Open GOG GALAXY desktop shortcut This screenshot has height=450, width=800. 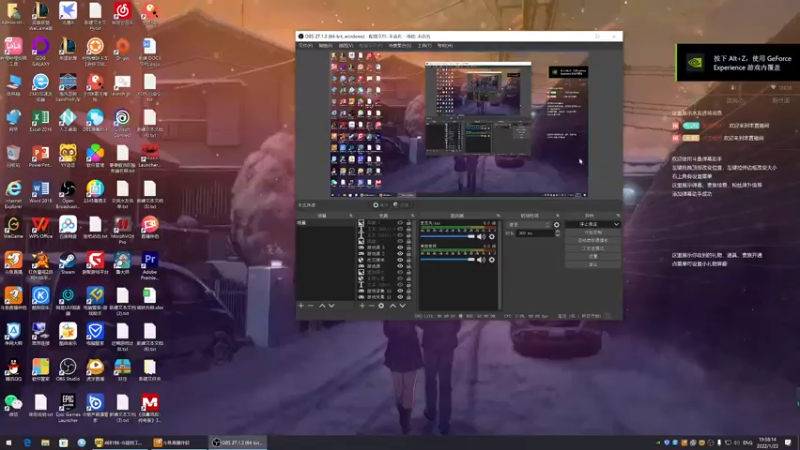pyautogui.click(x=40, y=52)
